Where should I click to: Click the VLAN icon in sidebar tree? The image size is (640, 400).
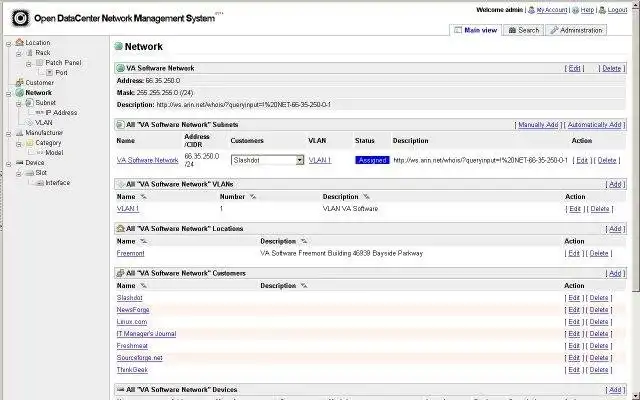(29, 122)
